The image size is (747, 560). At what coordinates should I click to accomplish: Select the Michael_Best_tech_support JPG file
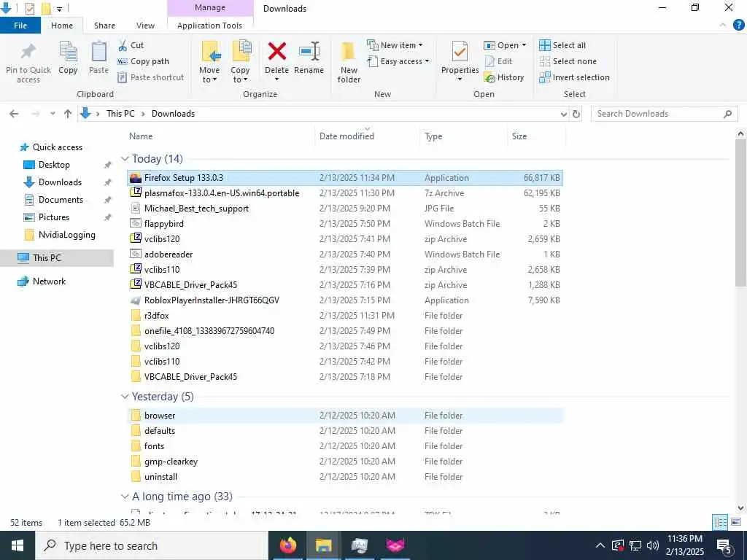point(345,209)
